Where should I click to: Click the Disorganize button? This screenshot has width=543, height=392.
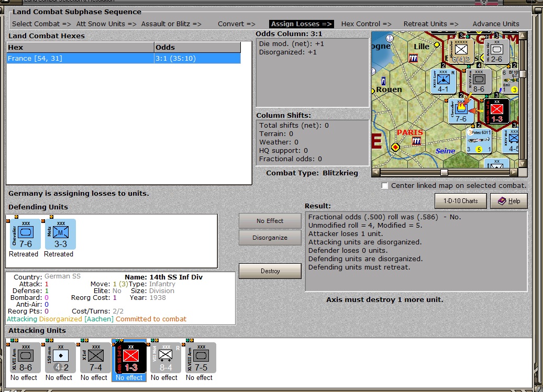270,238
